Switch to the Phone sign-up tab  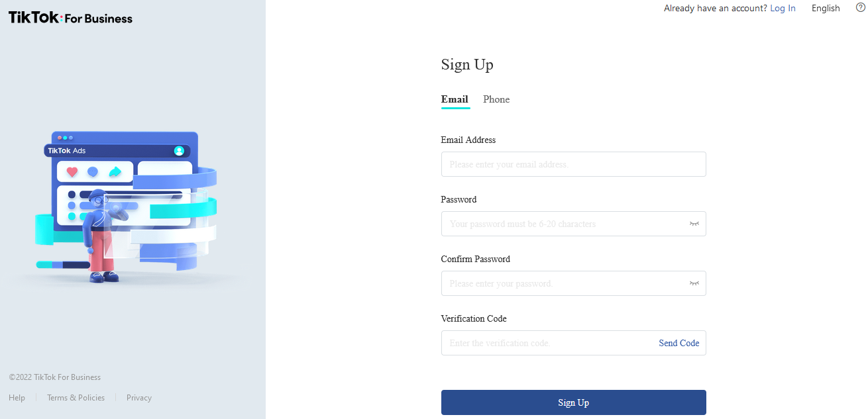click(x=496, y=99)
